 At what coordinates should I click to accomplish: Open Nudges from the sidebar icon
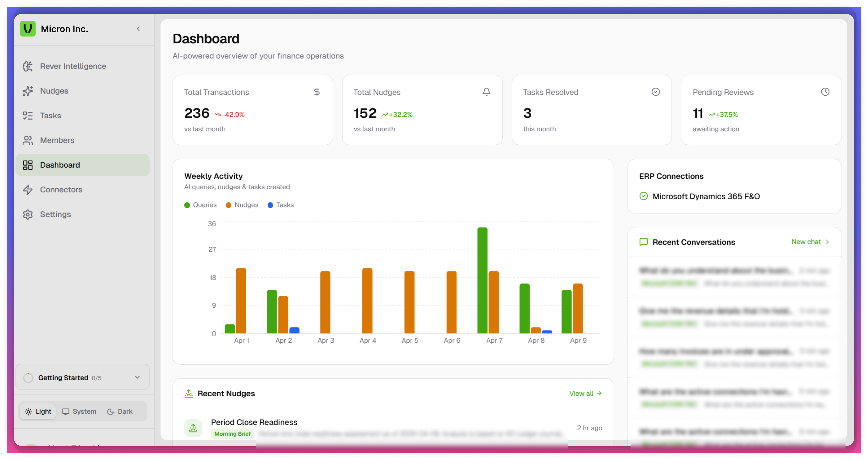click(28, 91)
